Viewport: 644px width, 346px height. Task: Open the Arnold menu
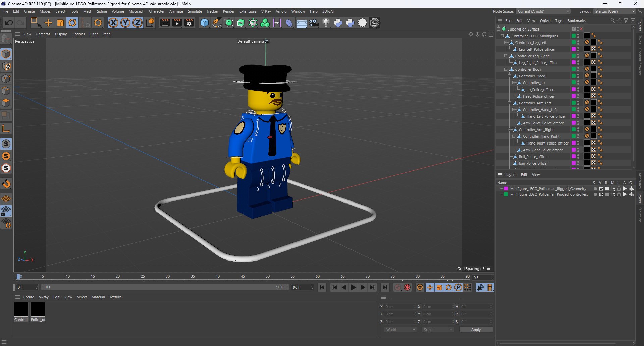tap(281, 11)
